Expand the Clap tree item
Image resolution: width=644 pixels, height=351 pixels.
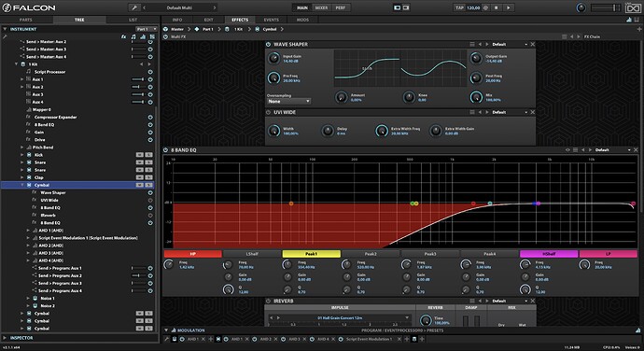[x=22, y=177]
